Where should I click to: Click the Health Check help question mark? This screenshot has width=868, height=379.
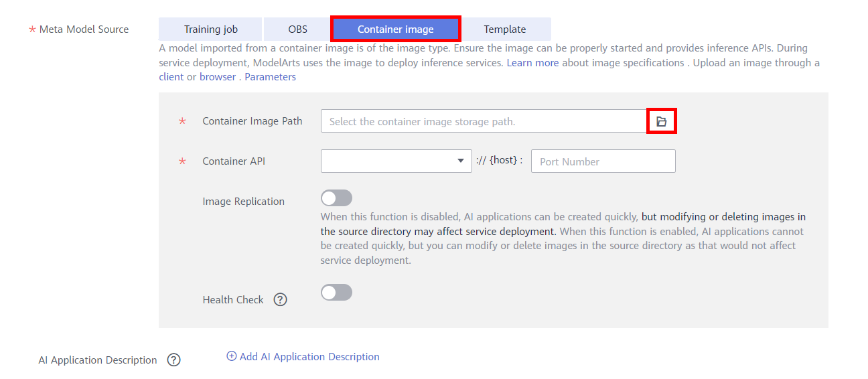[x=280, y=300]
